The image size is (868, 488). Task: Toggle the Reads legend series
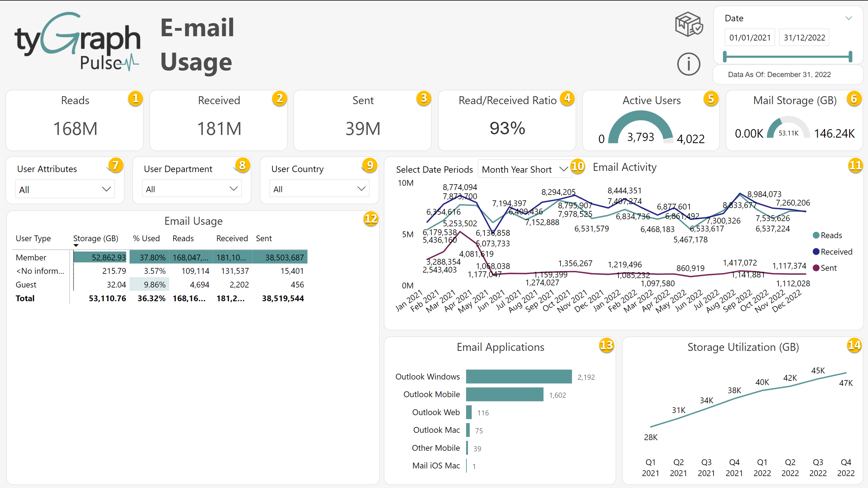pos(830,235)
